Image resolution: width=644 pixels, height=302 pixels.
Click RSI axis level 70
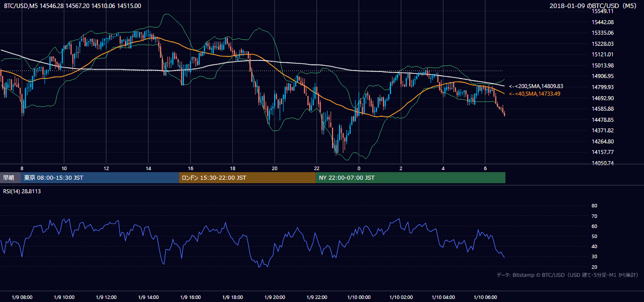pyautogui.click(x=594, y=216)
